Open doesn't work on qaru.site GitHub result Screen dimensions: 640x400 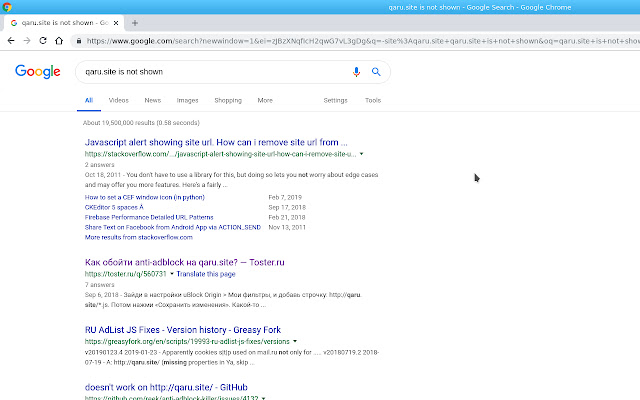(166, 387)
